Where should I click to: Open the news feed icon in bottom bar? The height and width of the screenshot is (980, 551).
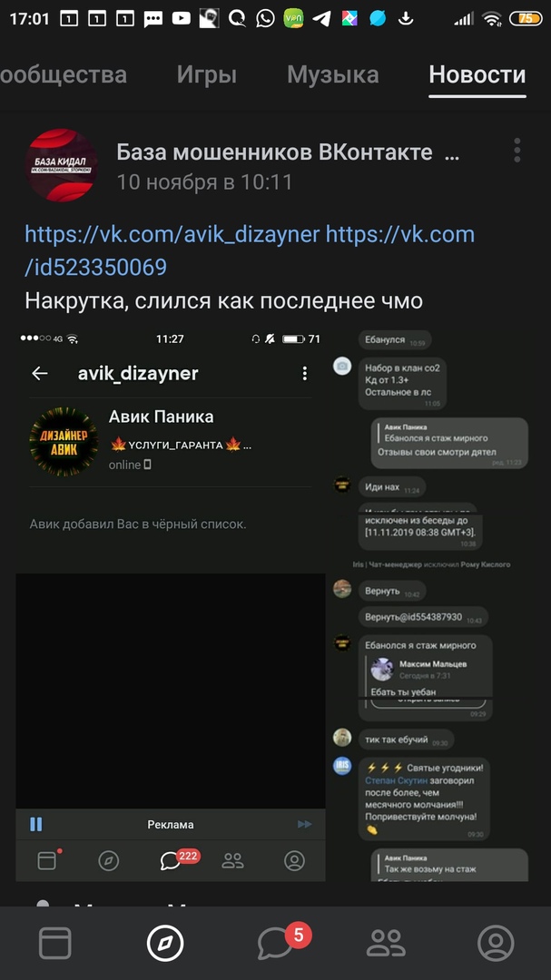coord(55,943)
